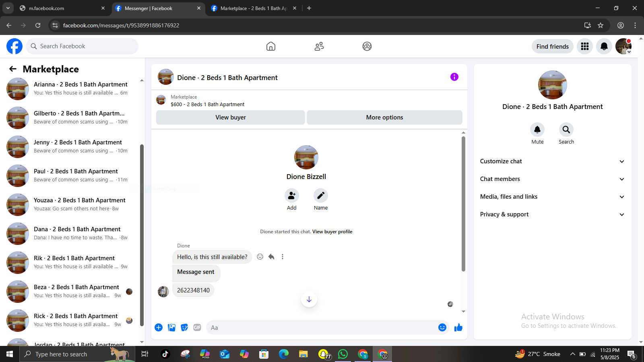Open the notifications bell in the top bar

604,46
